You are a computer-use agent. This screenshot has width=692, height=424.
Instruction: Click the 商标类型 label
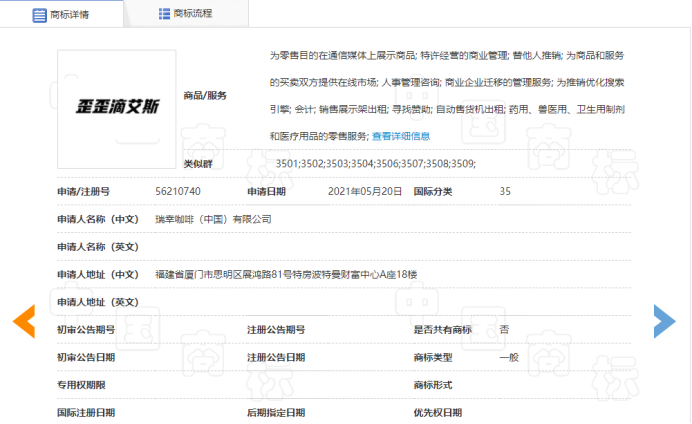pos(433,357)
